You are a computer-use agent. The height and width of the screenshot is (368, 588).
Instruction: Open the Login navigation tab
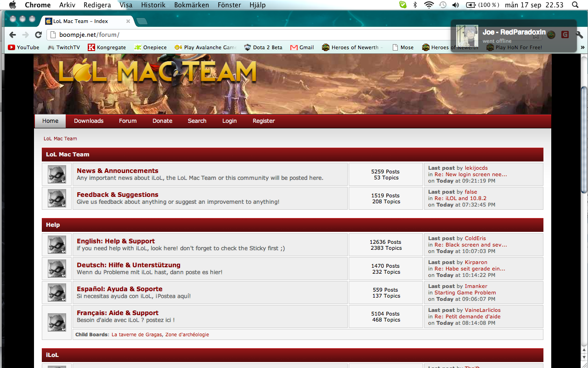pyautogui.click(x=230, y=121)
